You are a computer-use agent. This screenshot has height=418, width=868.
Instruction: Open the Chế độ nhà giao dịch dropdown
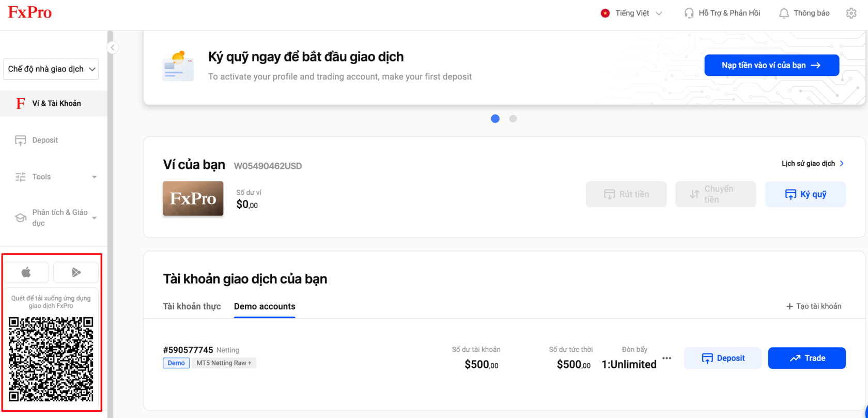pyautogui.click(x=51, y=69)
